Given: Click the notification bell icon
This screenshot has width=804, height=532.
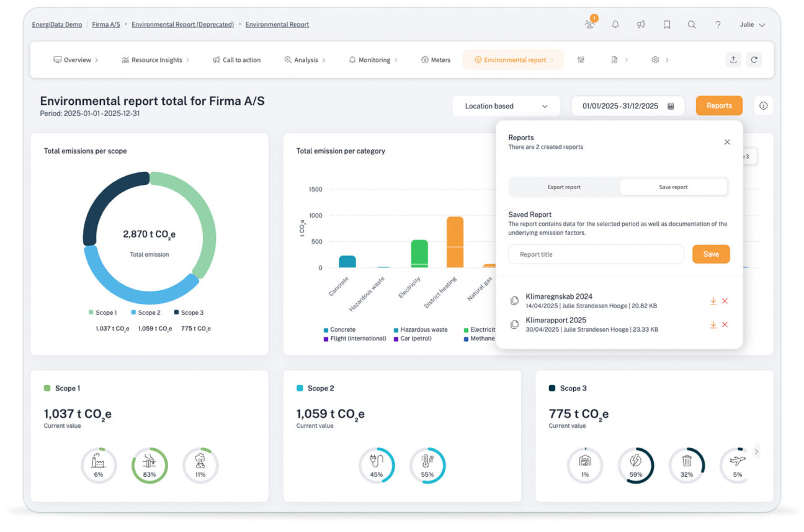Looking at the screenshot, I should pyautogui.click(x=615, y=25).
